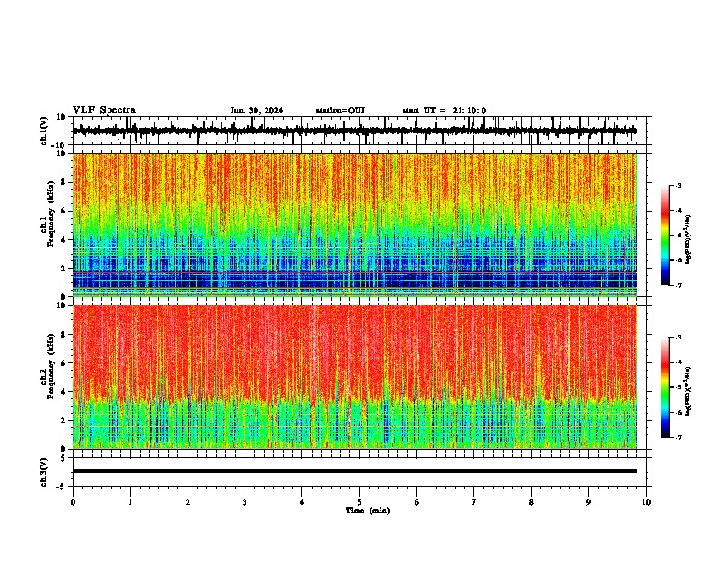Click the "3" minute tick on time axis
This screenshot has width=728, height=563.
click(x=245, y=502)
